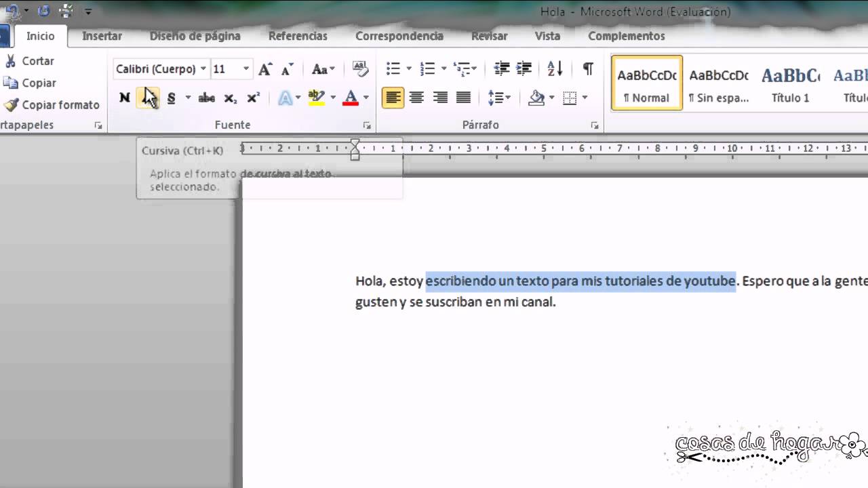Clear formatting with the eraser icon
Viewport: 868px width, 488px height.
coord(360,69)
